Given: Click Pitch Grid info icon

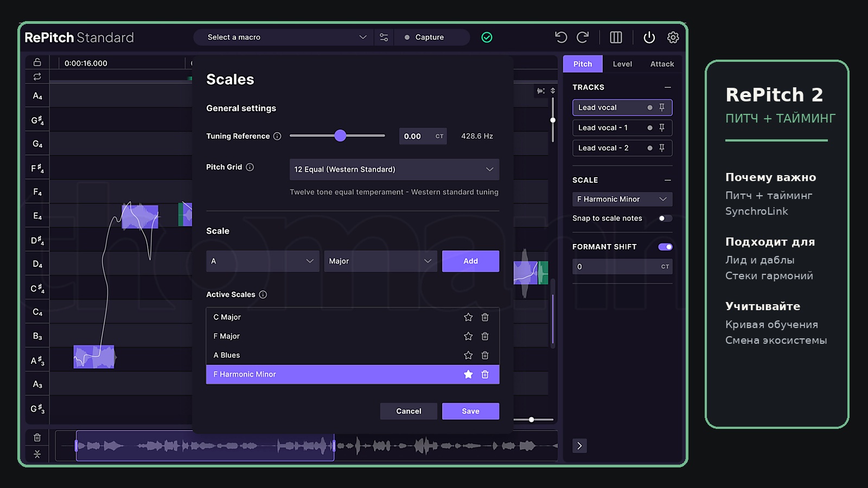Looking at the screenshot, I should (250, 167).
